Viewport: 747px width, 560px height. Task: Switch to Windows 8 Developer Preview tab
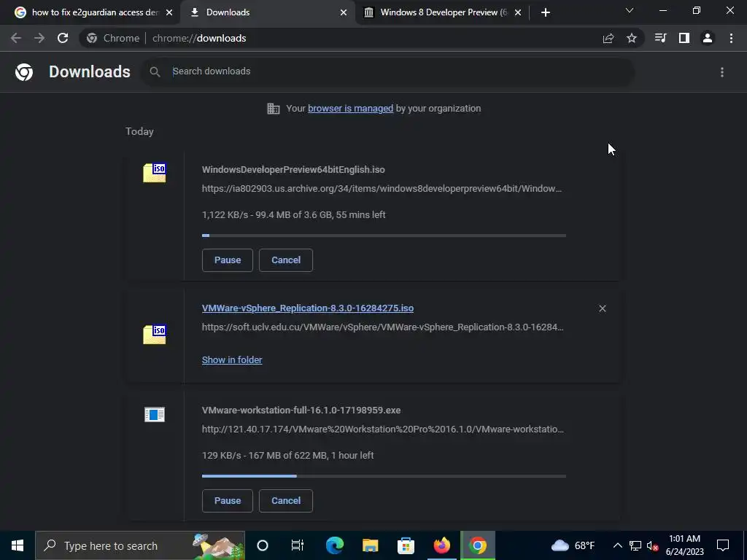(442, 12)
